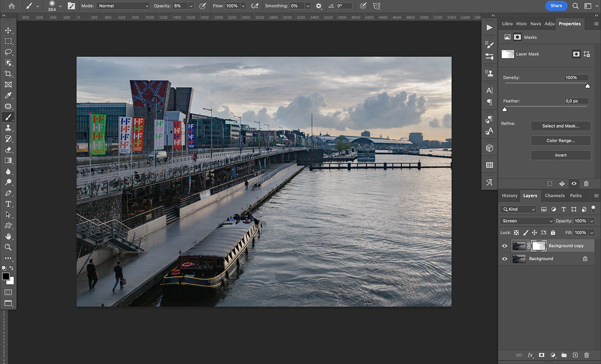Lock transparent pixels for the current layer

tap(517, 232)
